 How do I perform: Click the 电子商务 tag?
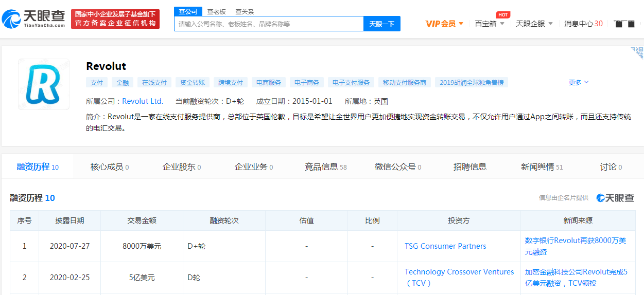click(x=307, y=82)
